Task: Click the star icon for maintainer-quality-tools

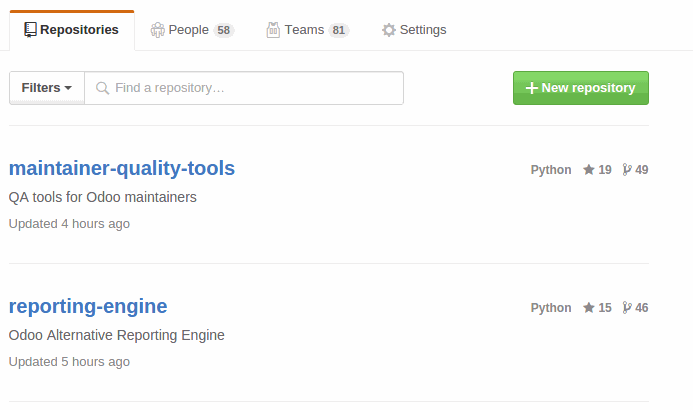Action: pos(590,170)
